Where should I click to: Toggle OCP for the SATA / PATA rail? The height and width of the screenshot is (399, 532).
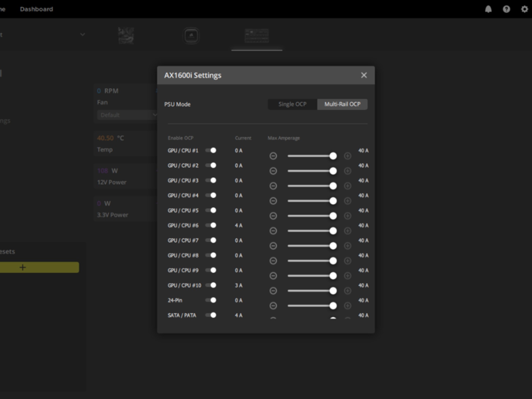[x=211, y=315]
